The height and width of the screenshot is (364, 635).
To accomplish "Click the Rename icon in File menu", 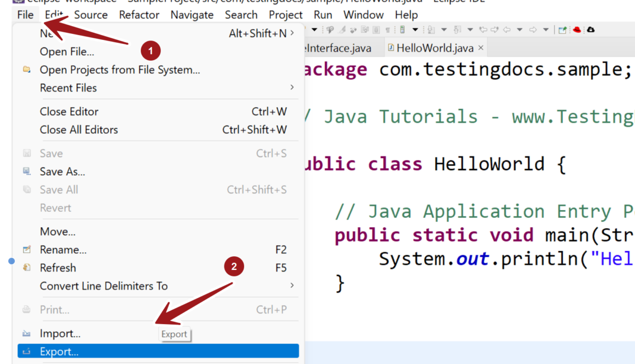I will pos(27,250).
